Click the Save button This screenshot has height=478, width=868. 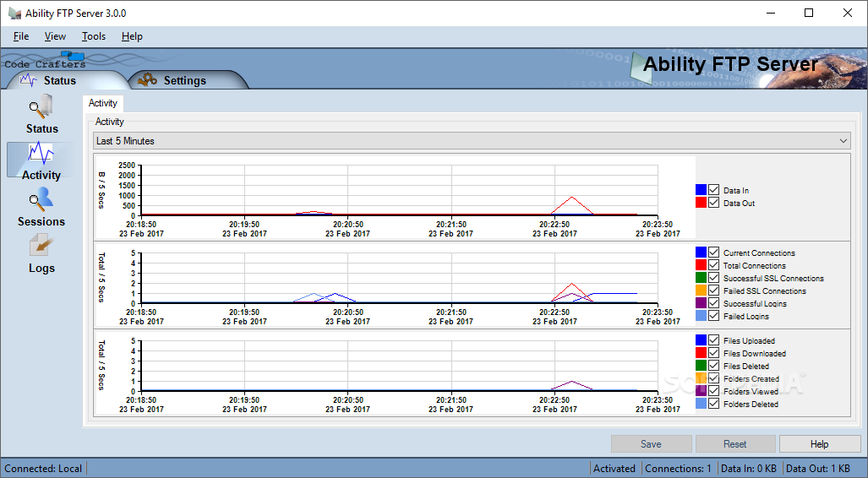[651, 443]
